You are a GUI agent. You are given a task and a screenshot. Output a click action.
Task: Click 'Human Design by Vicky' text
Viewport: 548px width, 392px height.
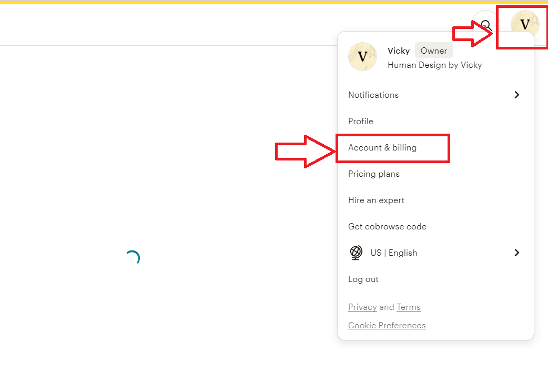435,65
